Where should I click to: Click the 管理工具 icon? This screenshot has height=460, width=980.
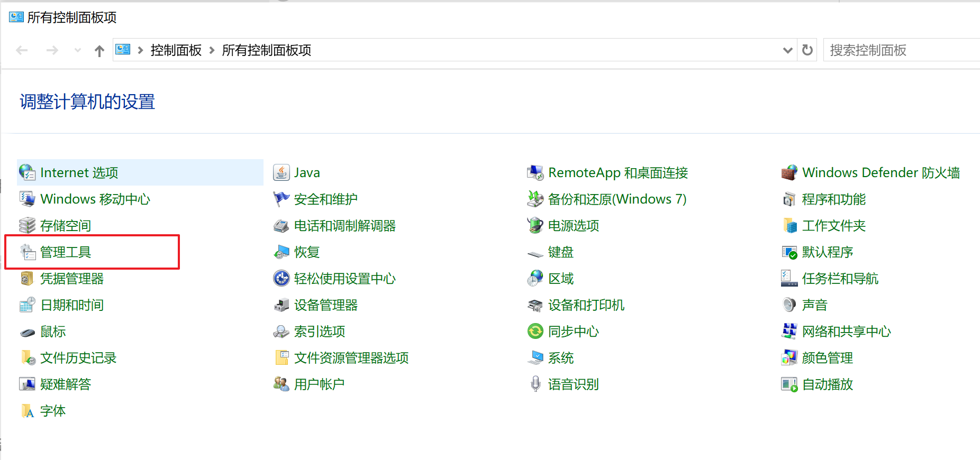[27, 252]
